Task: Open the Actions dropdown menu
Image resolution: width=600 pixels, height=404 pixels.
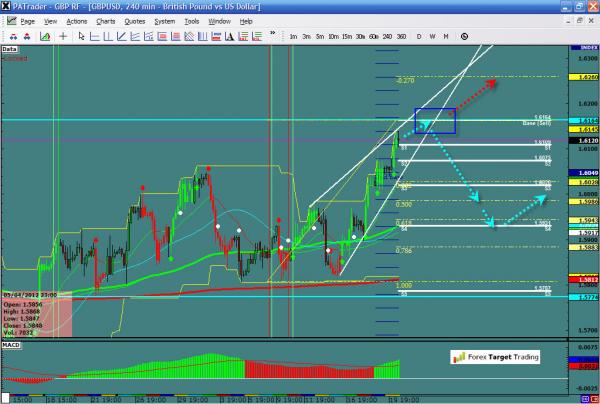Action: pos(76,20)
